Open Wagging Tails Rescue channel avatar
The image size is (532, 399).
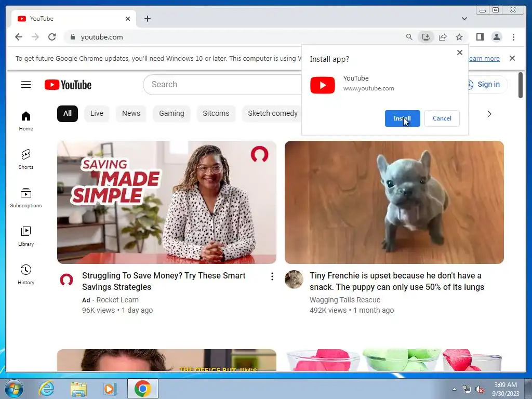click(x=294, y=280)
